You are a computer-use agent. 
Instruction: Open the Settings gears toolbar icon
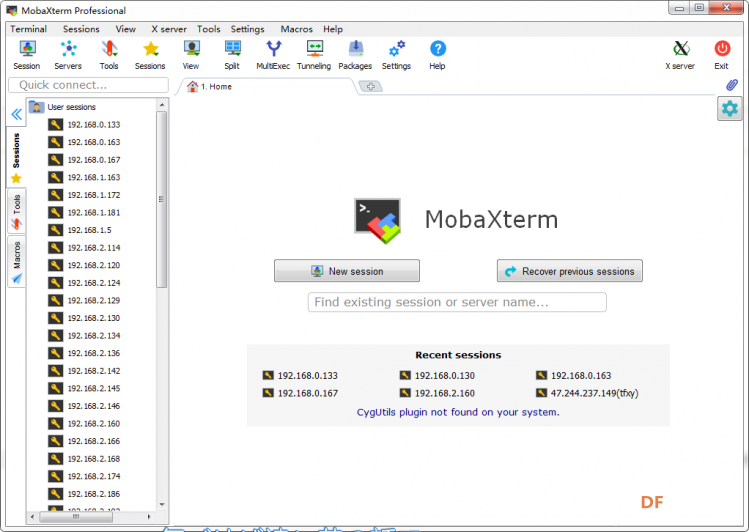396,55
